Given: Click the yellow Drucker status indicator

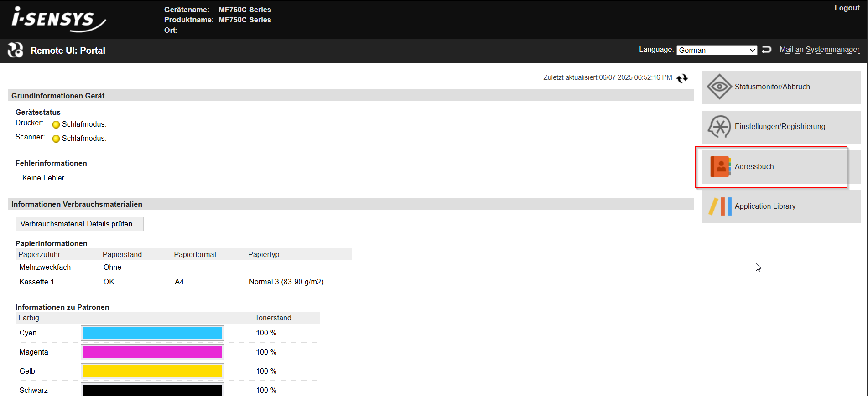Looking at the screenshot, I should pos(56,125).
